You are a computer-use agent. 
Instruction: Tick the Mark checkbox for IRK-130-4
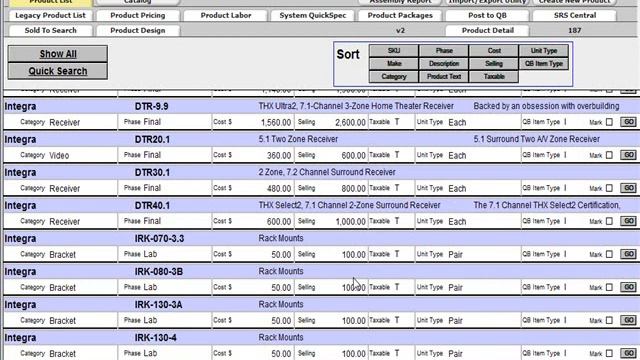click(609, 353)
